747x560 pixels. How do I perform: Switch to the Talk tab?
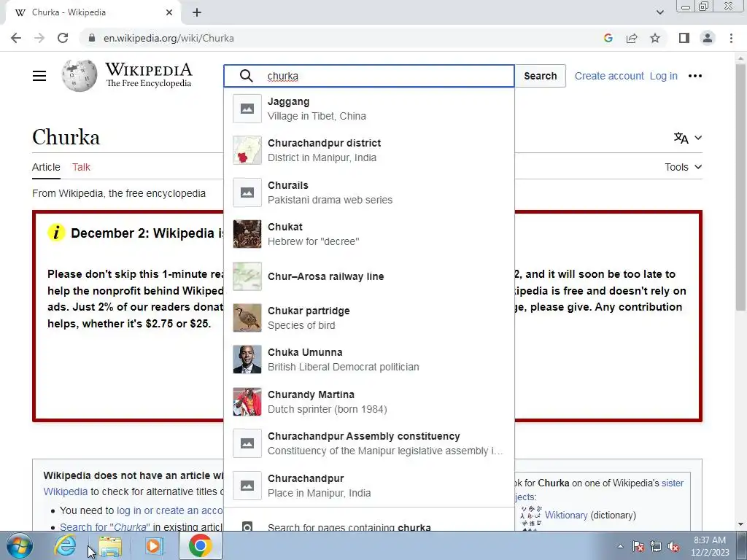tap(81, 167)
